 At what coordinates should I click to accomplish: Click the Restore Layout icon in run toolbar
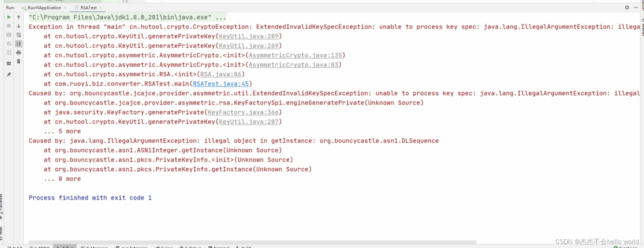click(x=9, y=64)
